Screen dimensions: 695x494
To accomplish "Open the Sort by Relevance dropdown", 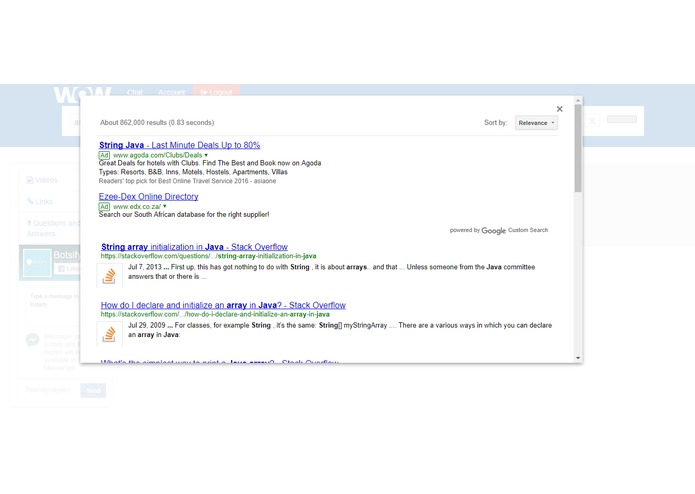I will pyautogui.click(x=536, y=123).
